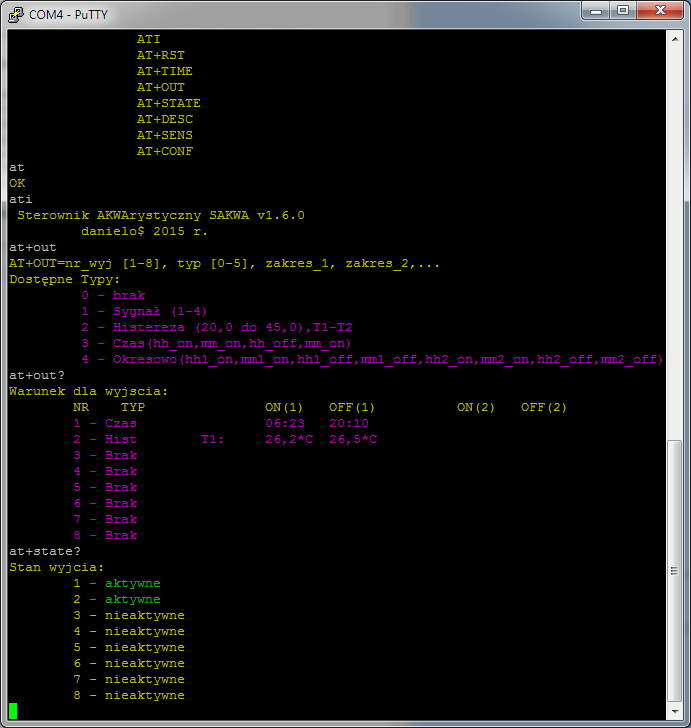Click the '4 - Okresowo' type entry
Viewport: 691px width, 728px height.
[372, 359]
